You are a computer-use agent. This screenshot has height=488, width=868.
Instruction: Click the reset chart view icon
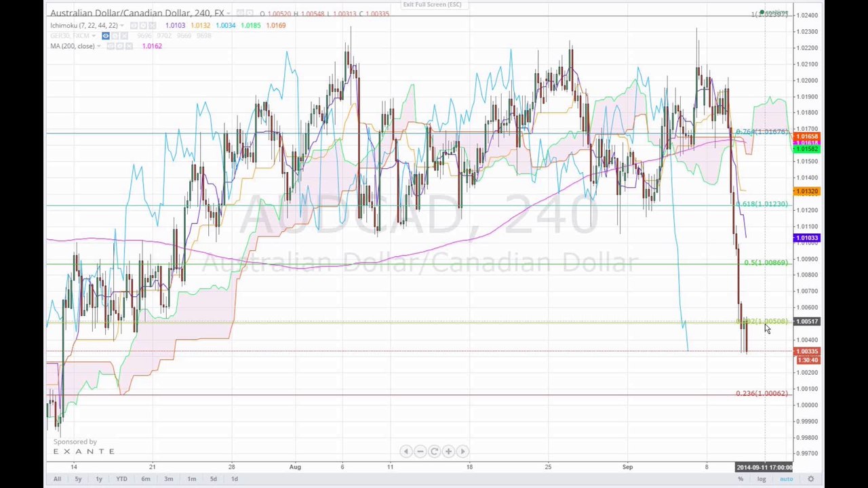tap(434, 451)
